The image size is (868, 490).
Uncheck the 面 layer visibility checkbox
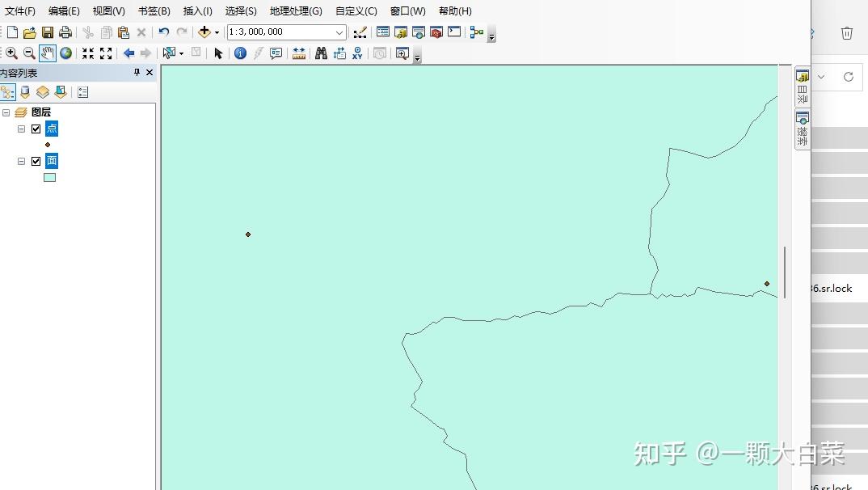pos(36,160)
